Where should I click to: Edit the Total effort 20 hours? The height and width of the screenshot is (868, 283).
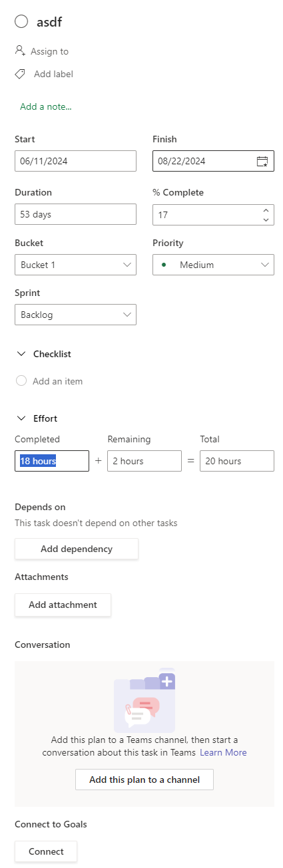(237, 461)
